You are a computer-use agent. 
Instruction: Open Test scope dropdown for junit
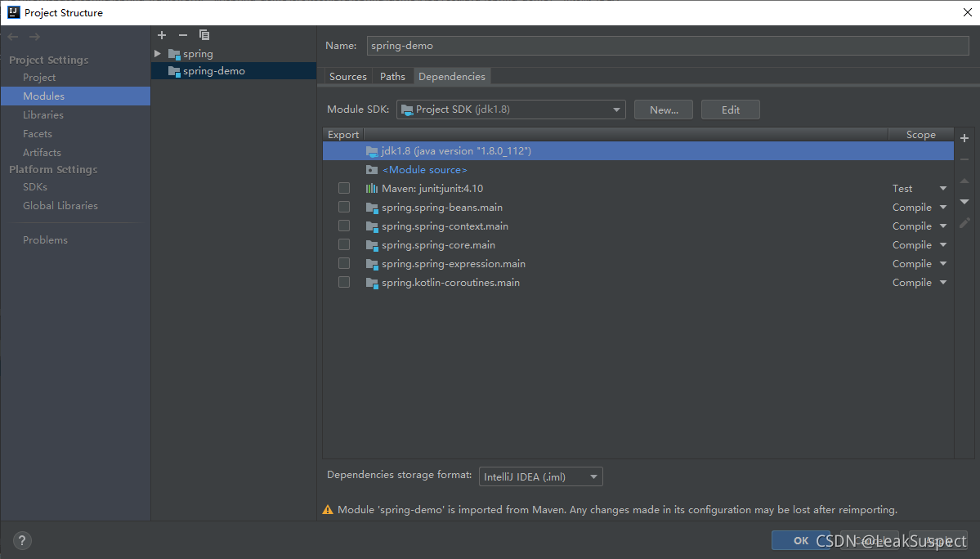(943, 189)
